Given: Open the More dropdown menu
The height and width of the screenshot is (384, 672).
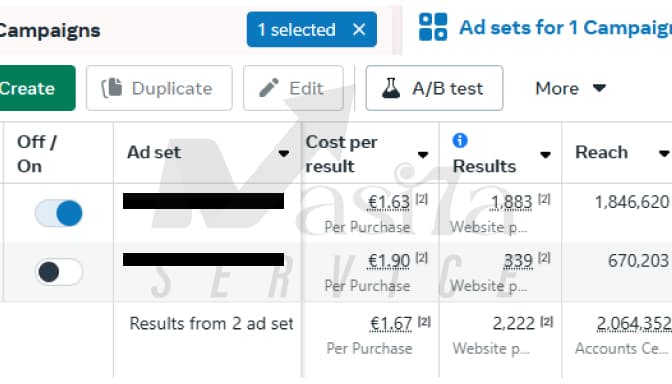Looking at the screenshot, I should (x=571, y=88).
